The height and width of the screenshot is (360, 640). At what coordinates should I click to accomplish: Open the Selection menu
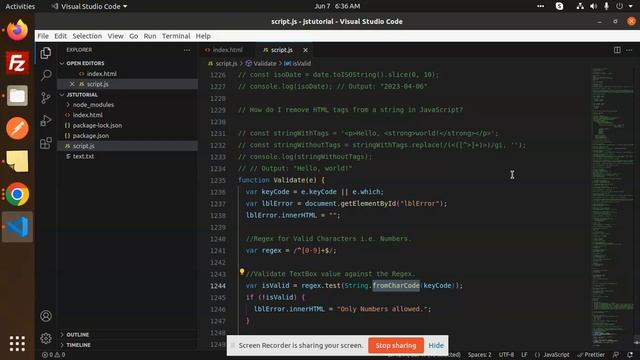87,36
